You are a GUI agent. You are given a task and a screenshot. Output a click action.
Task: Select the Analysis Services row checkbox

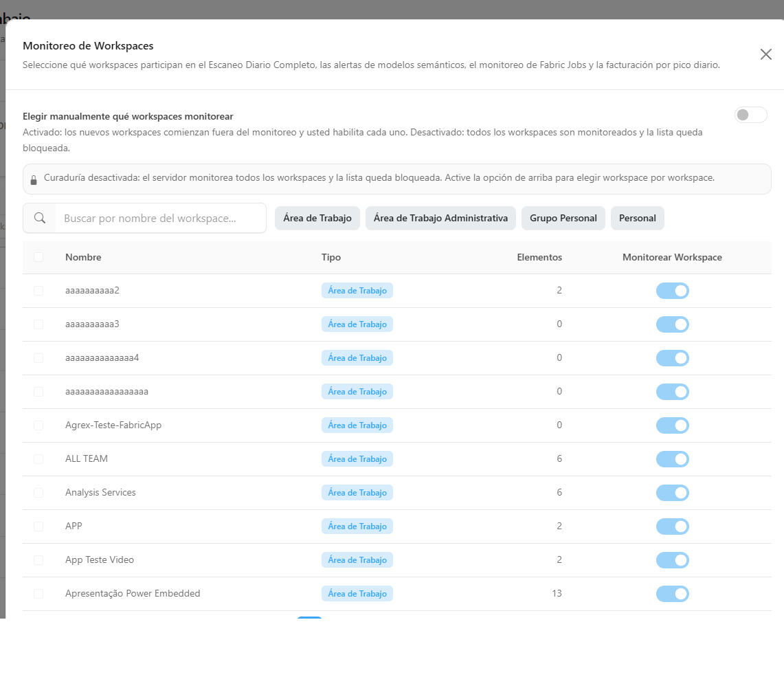point(38,493)
